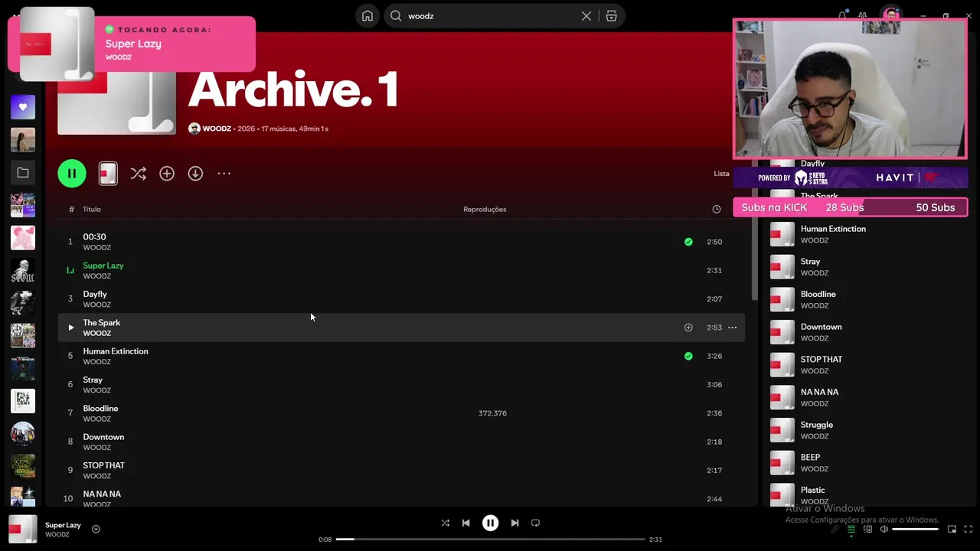Select NA NA NA in the tracklist
980x551 pixels.
click(x=401, y=497)
